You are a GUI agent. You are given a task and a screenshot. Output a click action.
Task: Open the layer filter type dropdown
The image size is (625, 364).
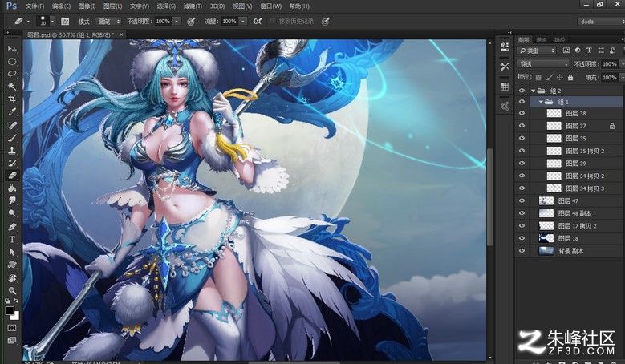[536, 51]
